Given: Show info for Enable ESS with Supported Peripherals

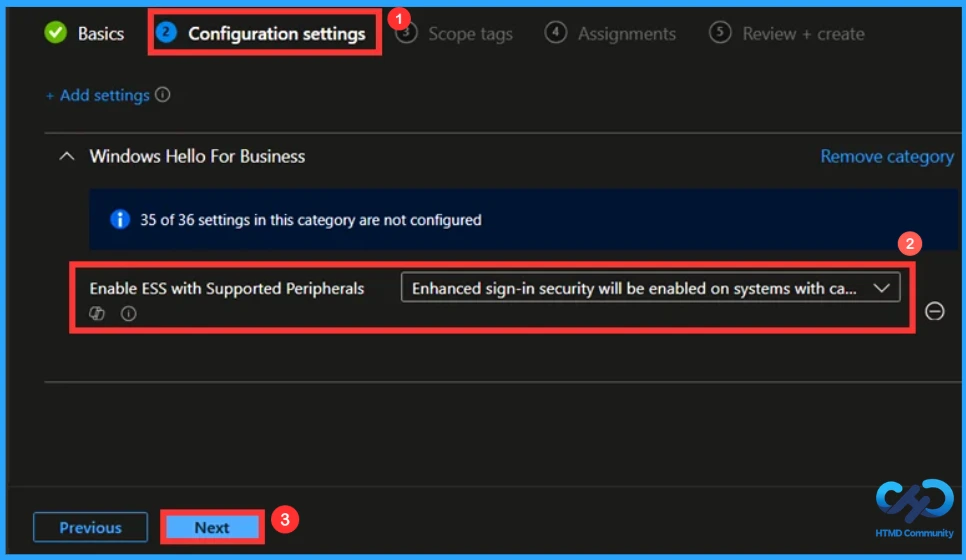Looking at the screenshot, I should (x=128, y=314).
